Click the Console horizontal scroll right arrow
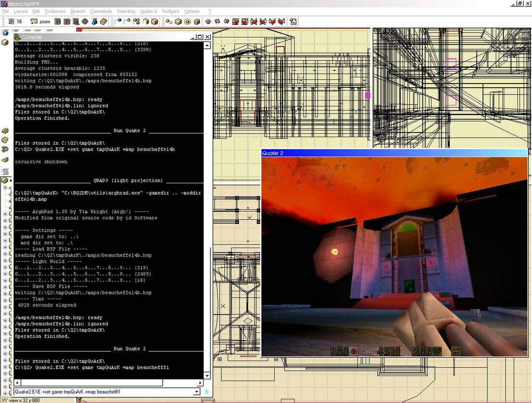532x403 pixels. 200,383
